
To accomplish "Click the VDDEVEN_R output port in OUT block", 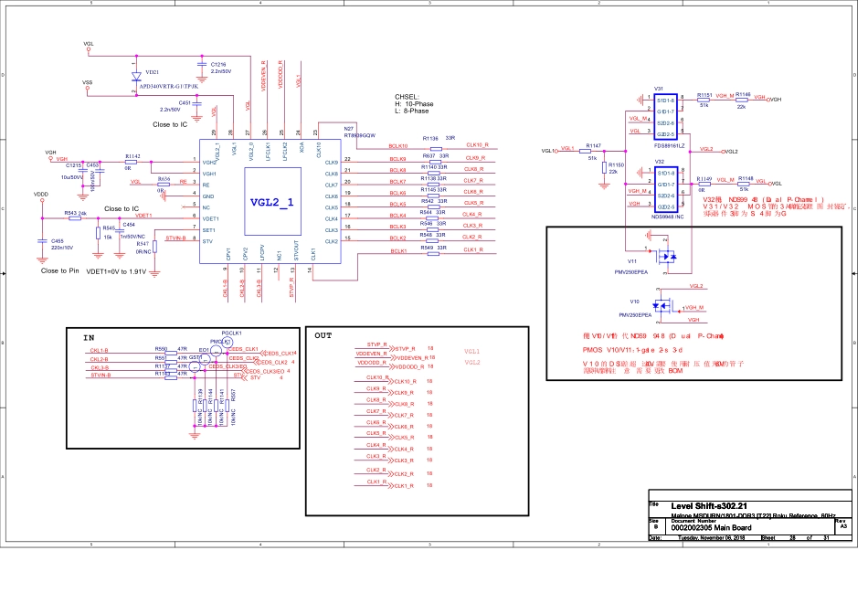I will pyautogui.click(x=412, y=357).
